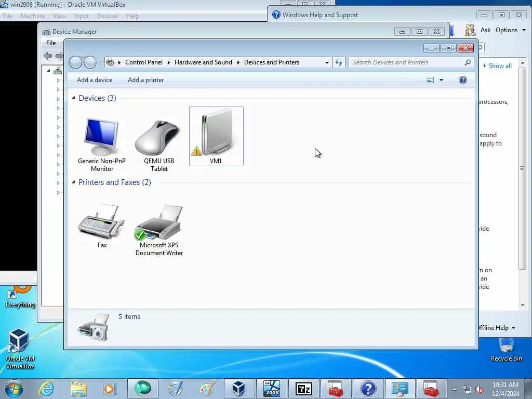
Task: Switch to VirtualBox cube taskbar button
Action: tap(239, 389)
